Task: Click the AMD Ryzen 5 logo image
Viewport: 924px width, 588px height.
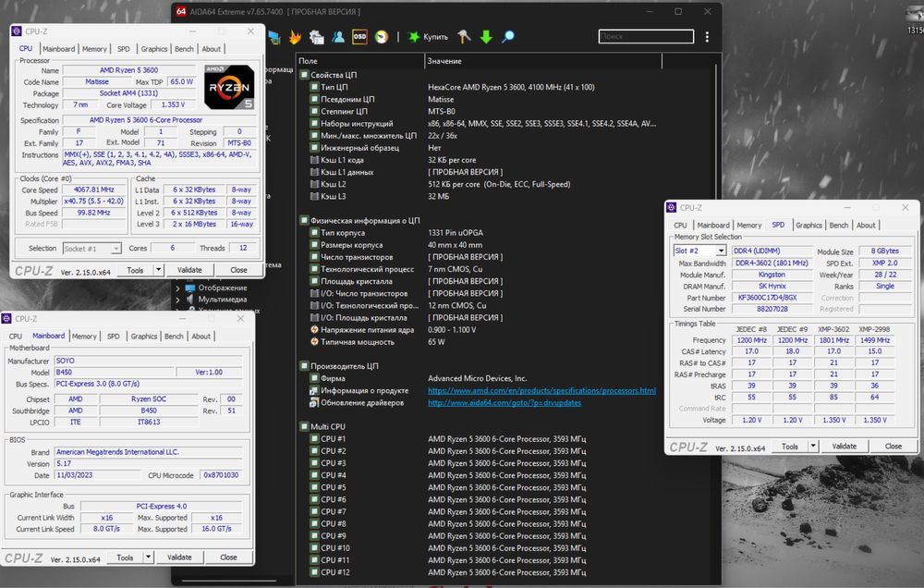Action: click(x=229, y=87)
